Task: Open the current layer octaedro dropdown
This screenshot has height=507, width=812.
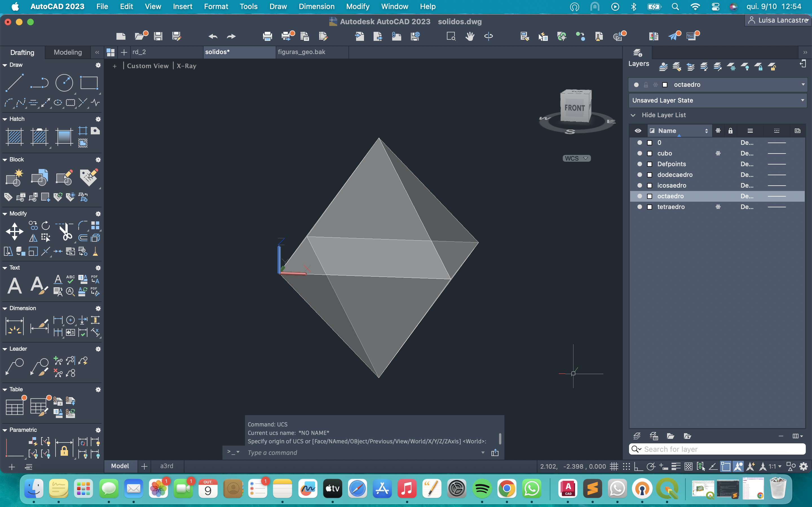Action: point(803,84)
